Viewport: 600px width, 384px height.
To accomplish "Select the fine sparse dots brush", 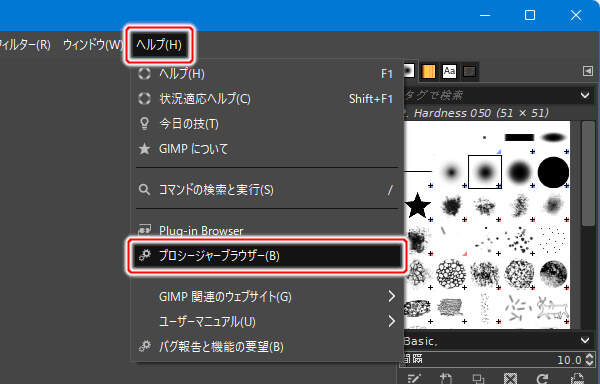I will coord(553,240).
